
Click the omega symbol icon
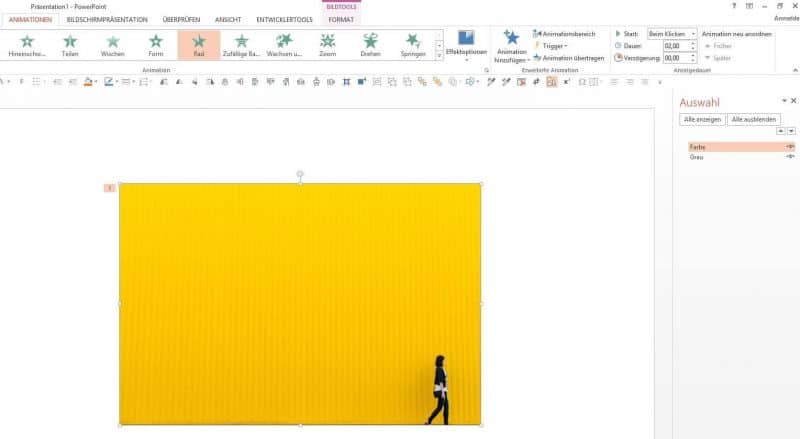582,82
